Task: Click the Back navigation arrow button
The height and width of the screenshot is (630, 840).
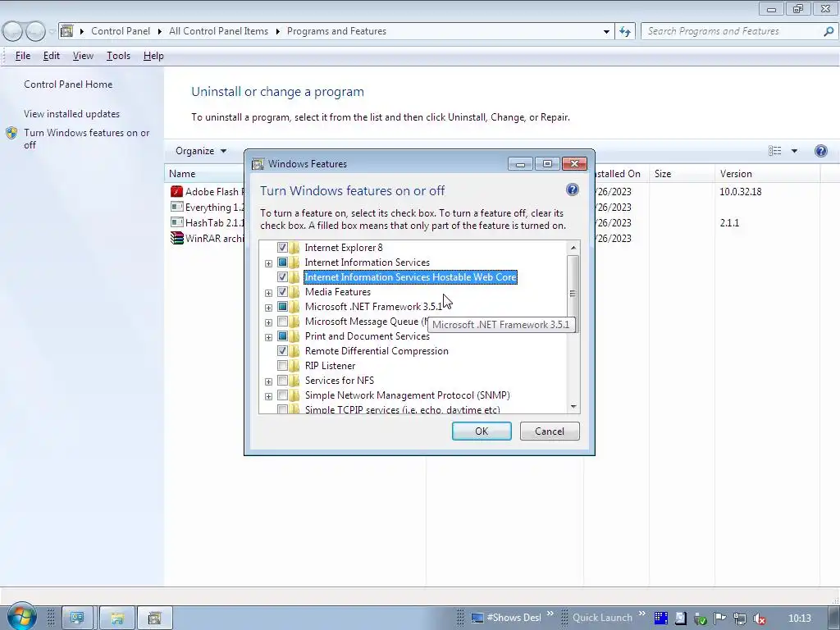Action: point(13,32)
